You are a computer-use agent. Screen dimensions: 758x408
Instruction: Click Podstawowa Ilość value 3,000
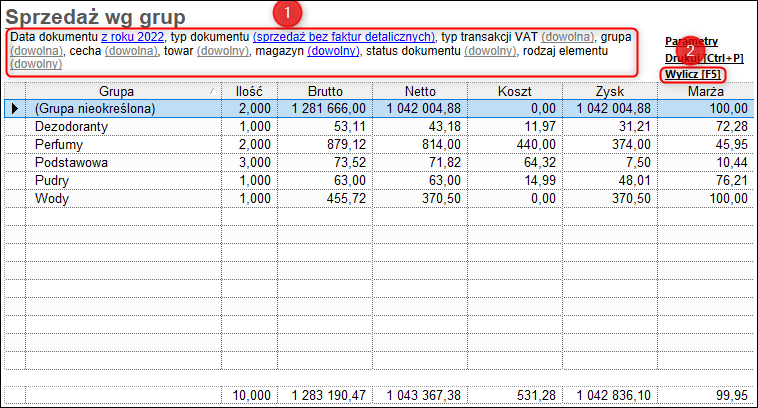[255, 162]
